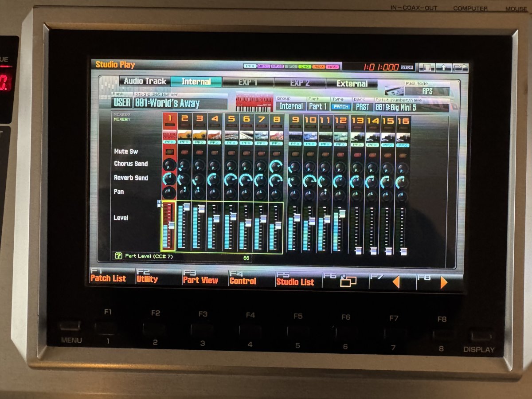The width and height of the screenshot is (532, 399).
Task: Open the Part field showing Part 1
Action: tap(318, 106)
